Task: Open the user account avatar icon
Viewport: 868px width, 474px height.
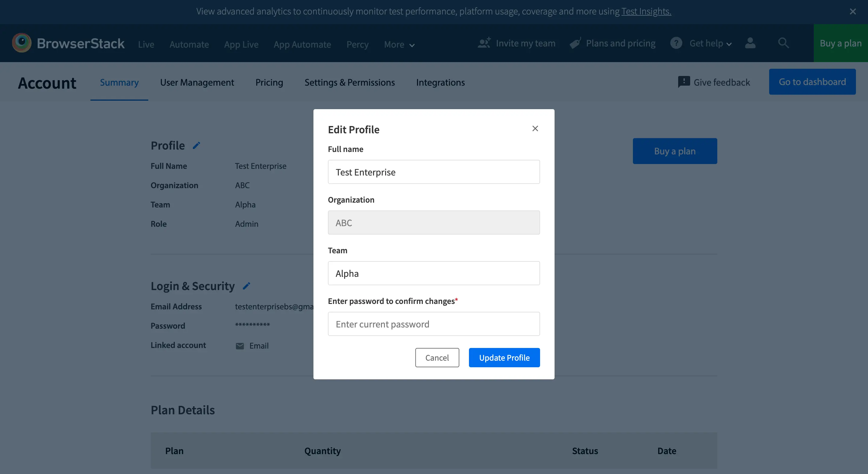Action: click(x=750, y=43)
